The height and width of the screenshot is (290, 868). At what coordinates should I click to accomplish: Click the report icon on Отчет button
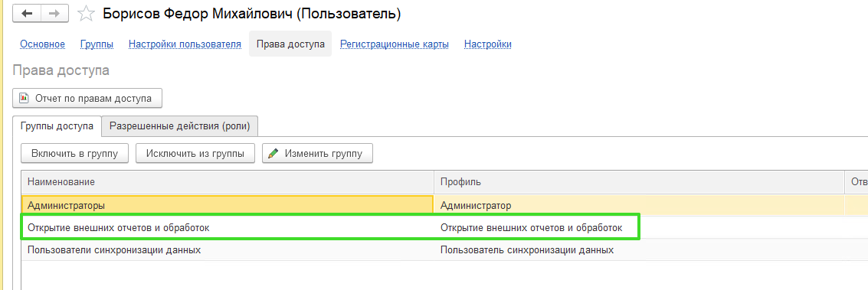25,98
